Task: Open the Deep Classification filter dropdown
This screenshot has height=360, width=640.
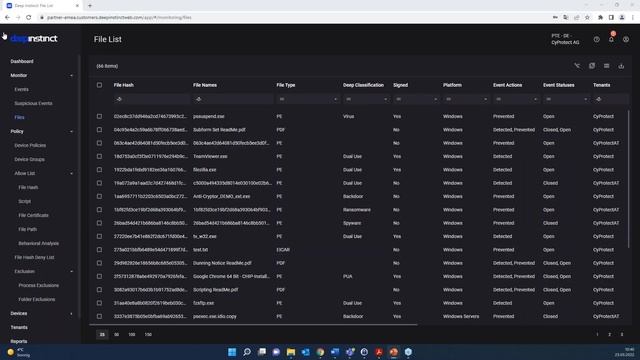Action: [x=366, y=99]
